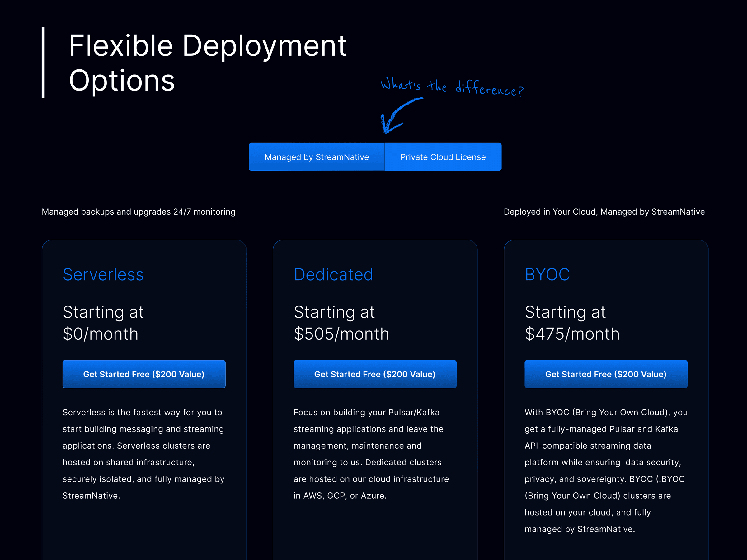Hit Get Started Free for BYOC plan
Screen dimensions: 747x560
pyautogui.click(x=606, y=374)
